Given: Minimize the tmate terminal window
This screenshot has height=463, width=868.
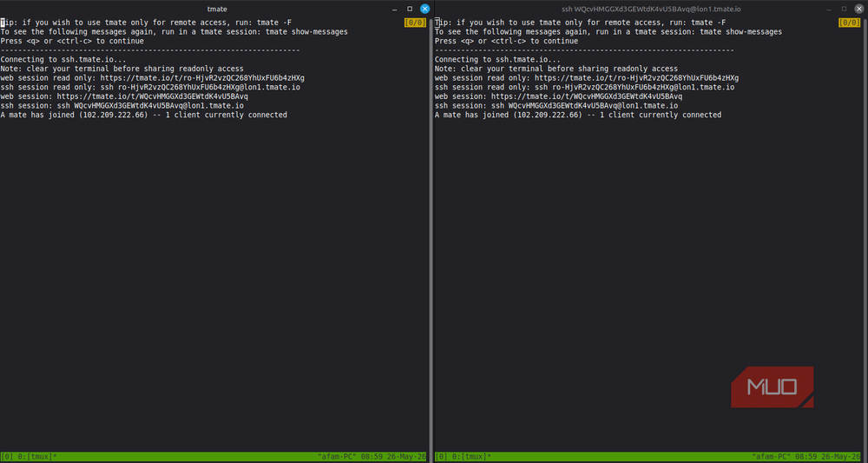Looking at the screenshot, I should [x=395, y=10].
